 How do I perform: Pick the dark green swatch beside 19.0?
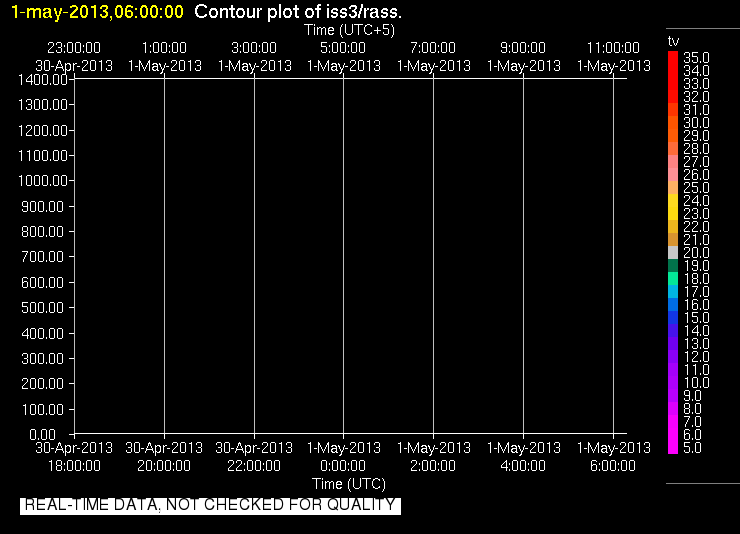coord(673,266)
